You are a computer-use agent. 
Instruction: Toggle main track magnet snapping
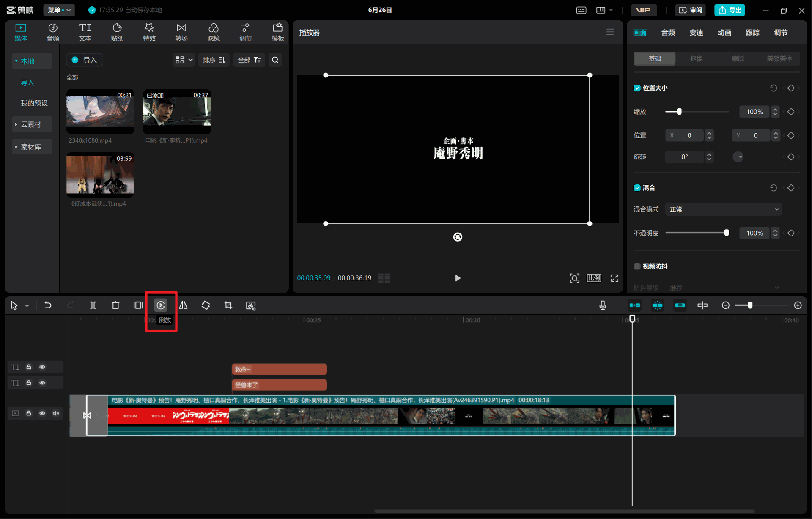click(x=635, y=305)
